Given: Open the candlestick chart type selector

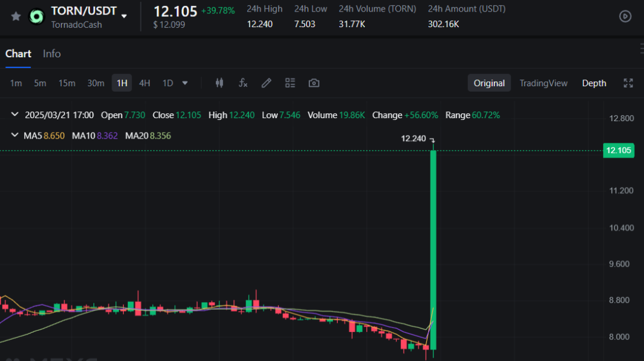Looking at the screenshot, I should [x=219, y=83].
